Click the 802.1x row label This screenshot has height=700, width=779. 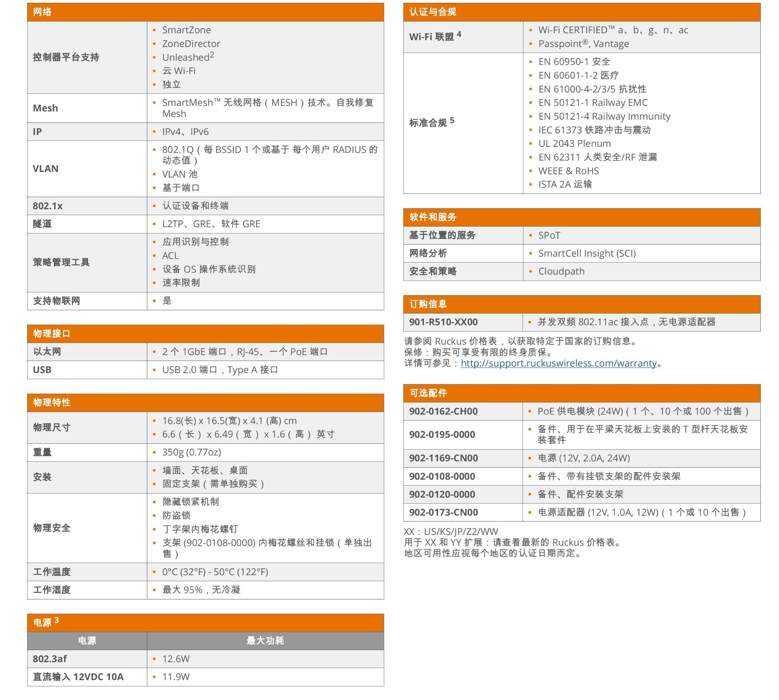tap(48, 206)
